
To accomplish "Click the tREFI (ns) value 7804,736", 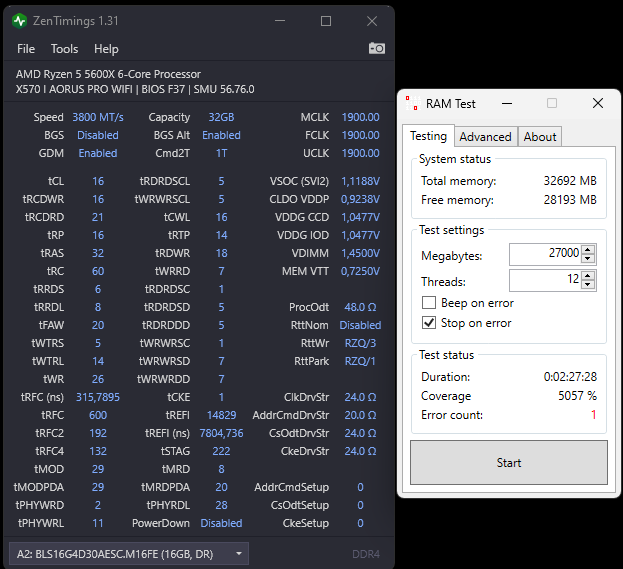I will coord(221,433).
